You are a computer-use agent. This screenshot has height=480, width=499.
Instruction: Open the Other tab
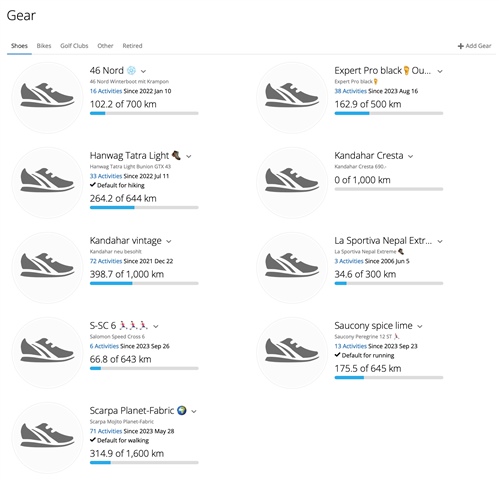click(x=105, y=46)
